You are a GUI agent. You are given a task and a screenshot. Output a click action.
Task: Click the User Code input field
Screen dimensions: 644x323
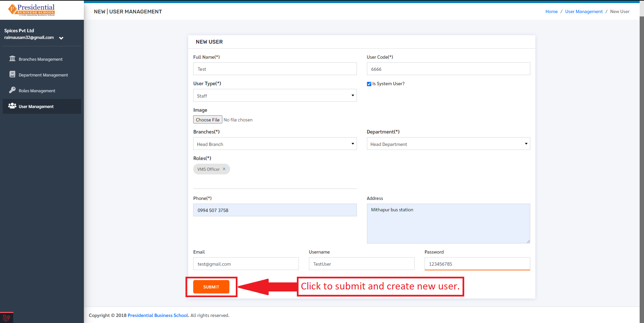[448, 69]
